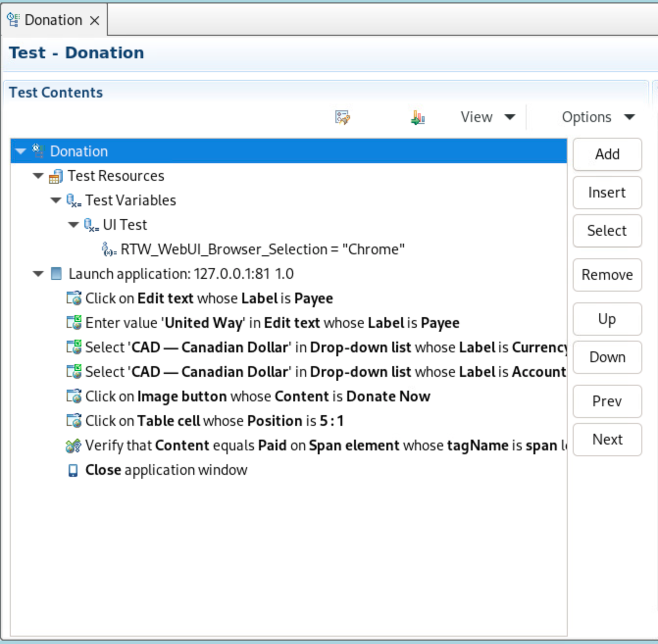Click the Test Resources folder icon
Viewport: 658px width, 644px height.
(56, 176)
